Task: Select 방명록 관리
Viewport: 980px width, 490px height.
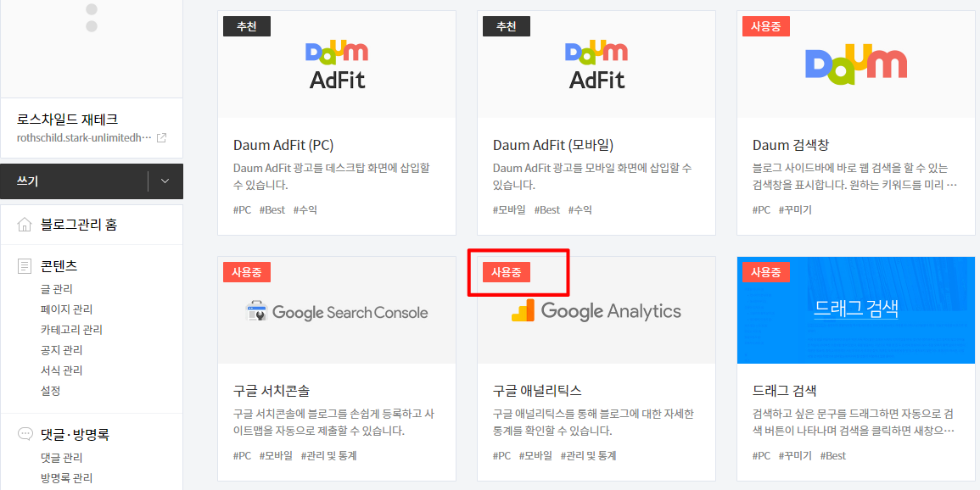Action: point(64,477)
